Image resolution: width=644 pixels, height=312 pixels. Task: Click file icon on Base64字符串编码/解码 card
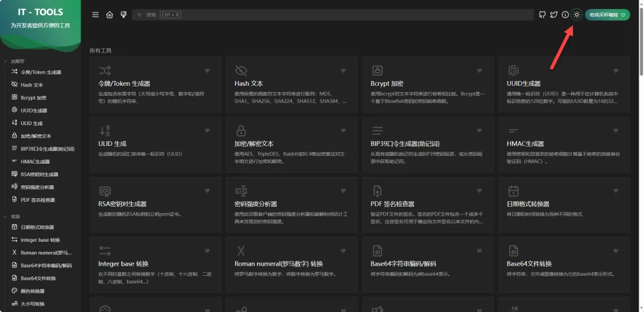[377, 251]
